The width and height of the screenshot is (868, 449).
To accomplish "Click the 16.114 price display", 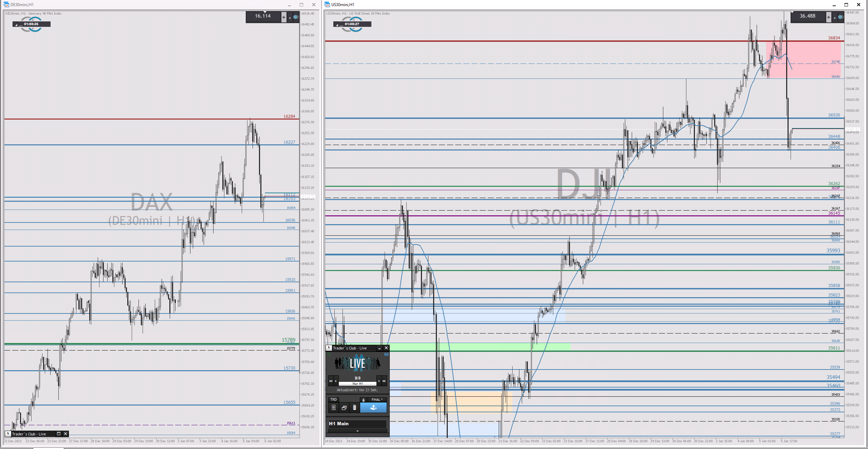I will click(263, 16).
